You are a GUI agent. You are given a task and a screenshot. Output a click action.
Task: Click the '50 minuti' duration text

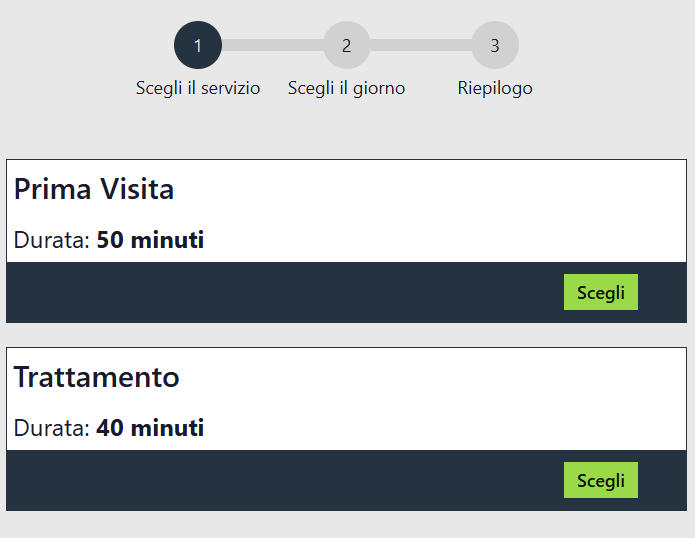pyautogui.click(x=150, y=240)
